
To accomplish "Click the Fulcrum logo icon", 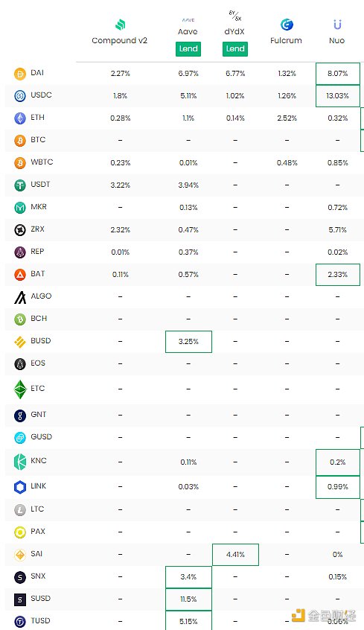I will coord(287,25).
